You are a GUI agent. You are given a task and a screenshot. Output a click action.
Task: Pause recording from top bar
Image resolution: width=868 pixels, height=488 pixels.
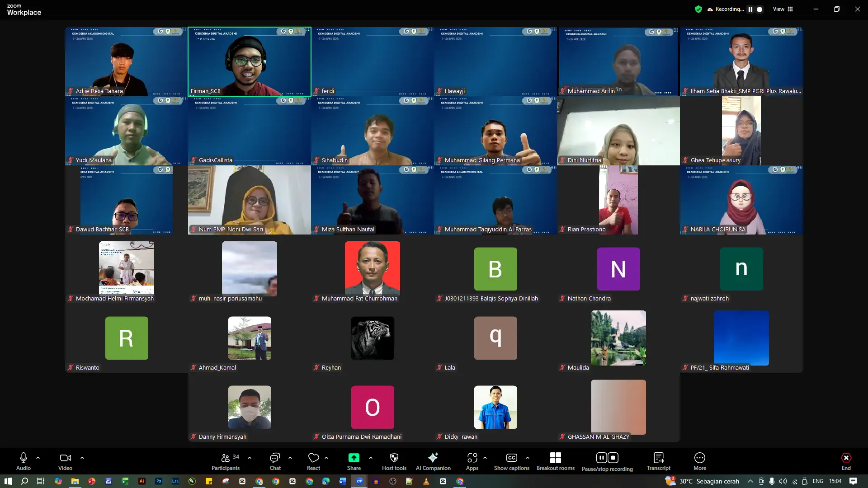(750, 9)
